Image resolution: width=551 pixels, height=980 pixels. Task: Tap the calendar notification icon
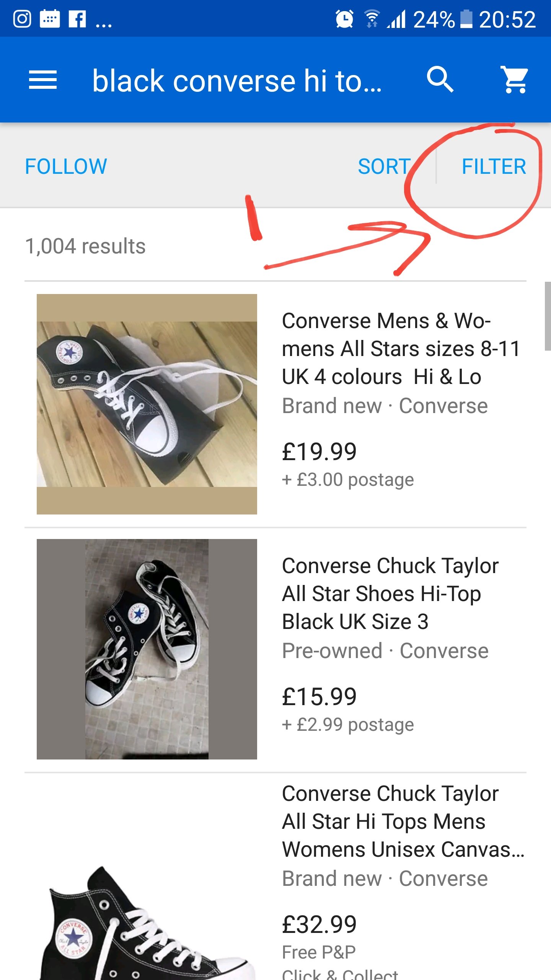point(50,19)
